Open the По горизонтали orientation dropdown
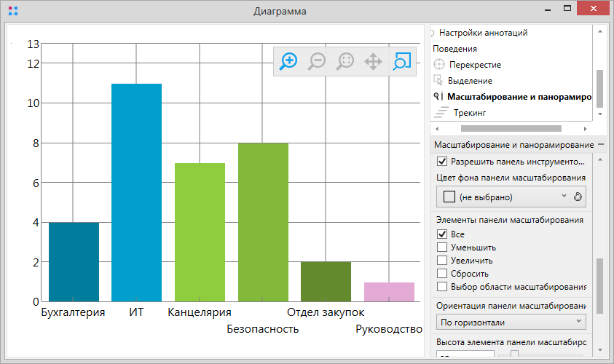Screen dimensions: 614x364 [x=511, y=322]
